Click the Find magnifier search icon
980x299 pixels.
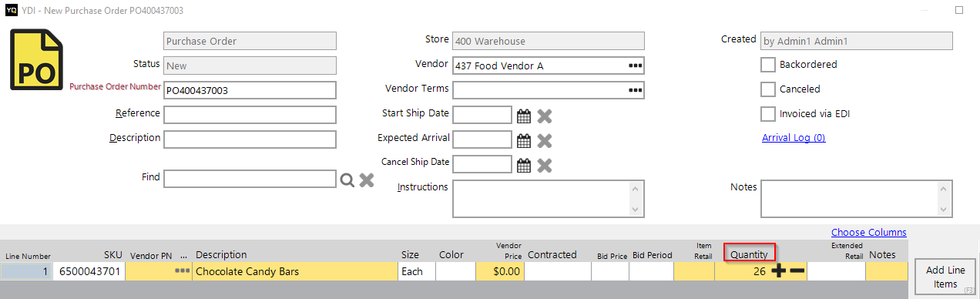[347, 180]
